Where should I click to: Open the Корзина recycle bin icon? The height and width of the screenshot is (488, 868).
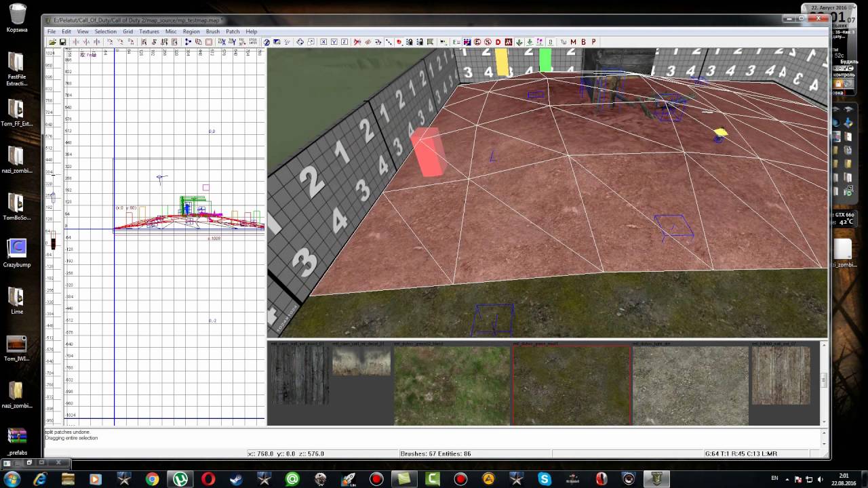coord(17,18)
